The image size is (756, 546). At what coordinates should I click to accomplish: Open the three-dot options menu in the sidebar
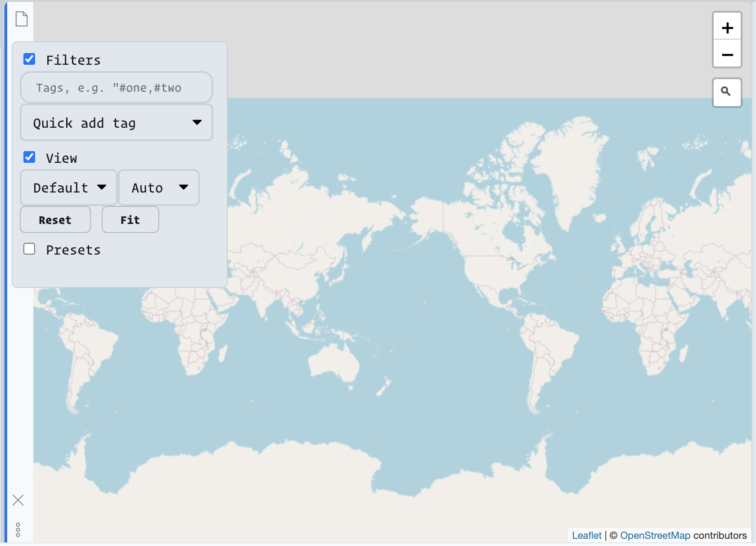[18, 530]
